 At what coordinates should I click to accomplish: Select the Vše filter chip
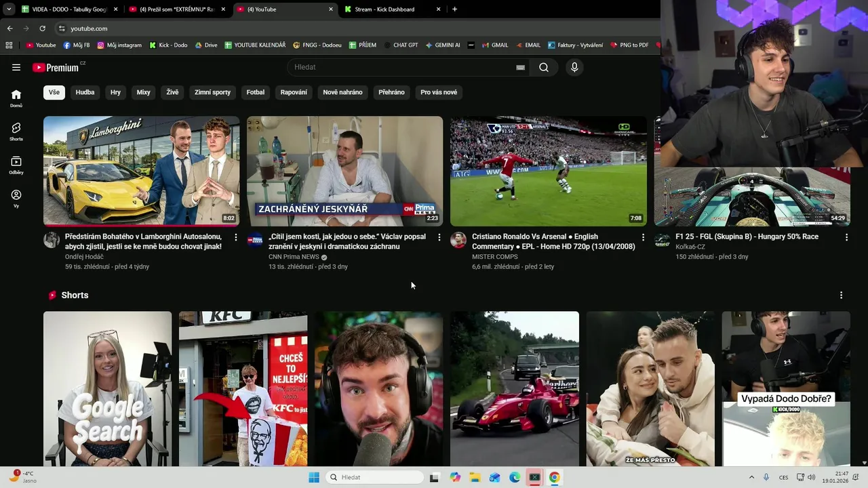tap(54, 92)
